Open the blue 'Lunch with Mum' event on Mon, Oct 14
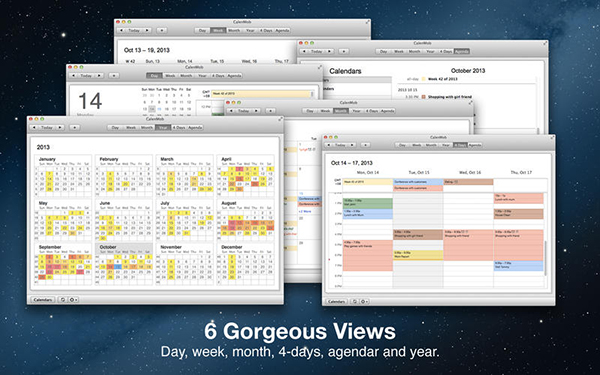Screen dimensions: 600x375 pos(368,214)
